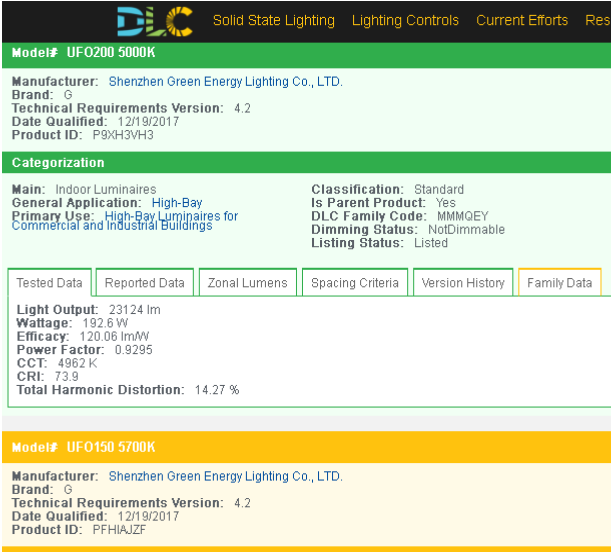Click Product ID PFHIAJZF
The image size is (613, 555).
[119, 530]
